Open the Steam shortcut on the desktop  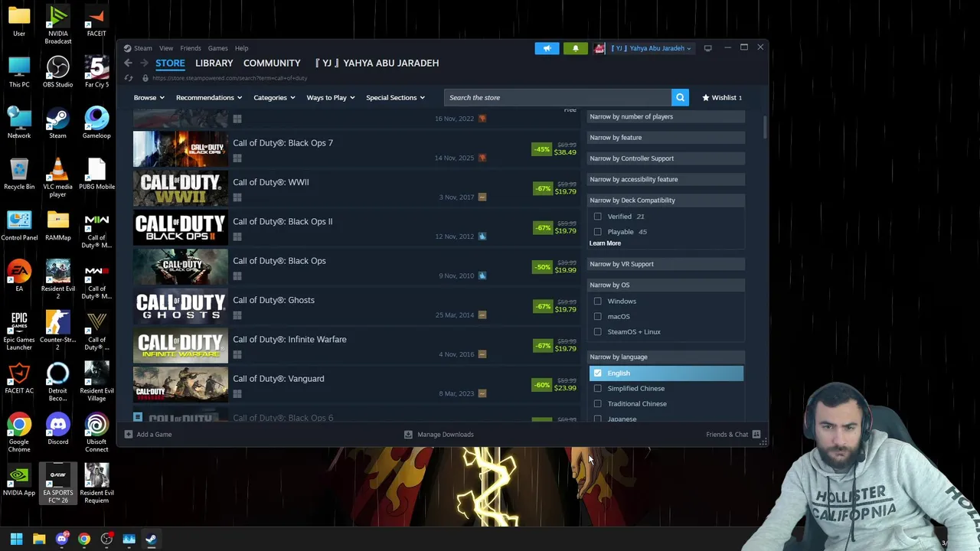click(57, 123)
